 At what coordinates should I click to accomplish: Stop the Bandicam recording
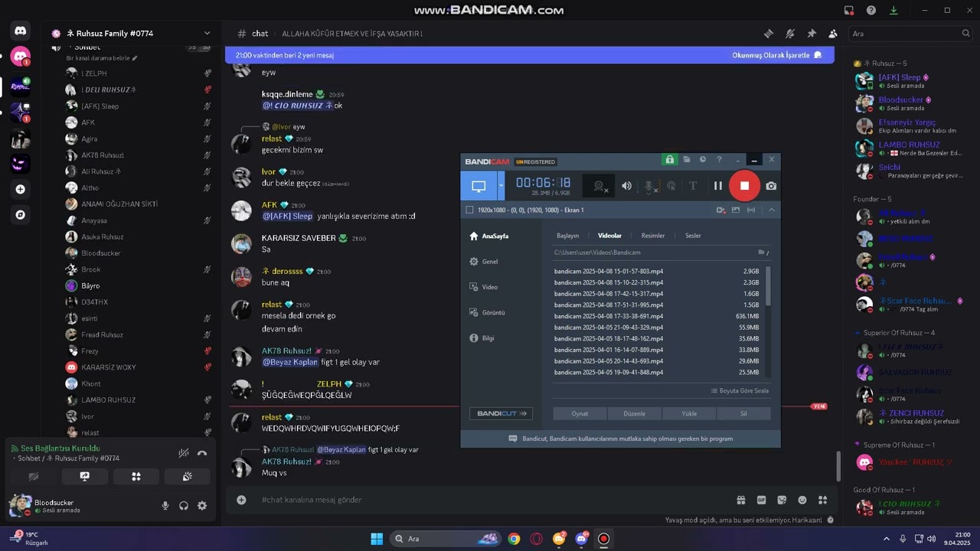744,185
